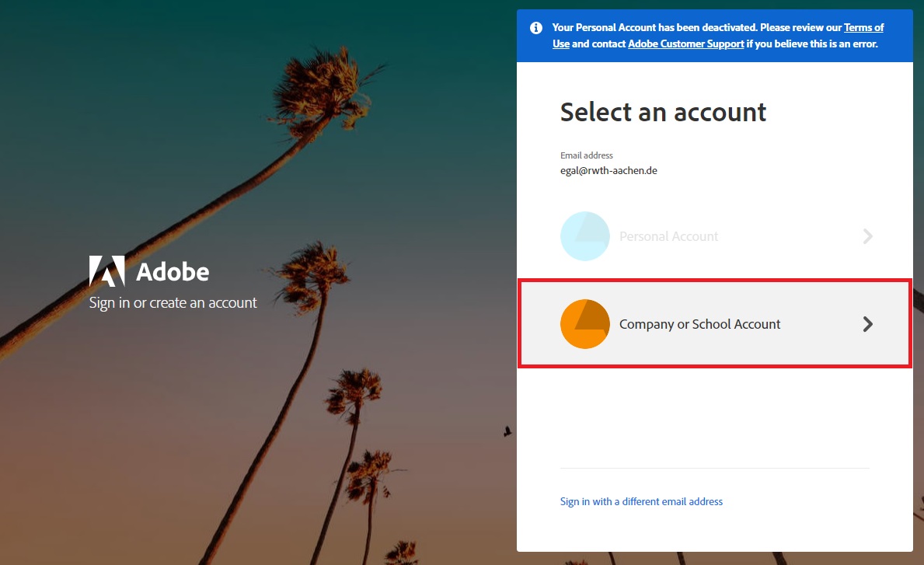This screenshot has height=565, width=924.
Task: Click the pale Personal Account avatar circle
Action: (584, 235)
